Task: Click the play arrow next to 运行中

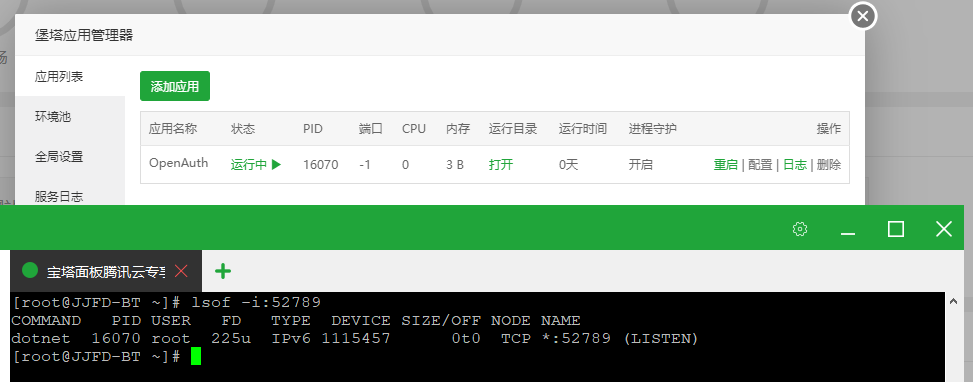Action: point(277,164)
